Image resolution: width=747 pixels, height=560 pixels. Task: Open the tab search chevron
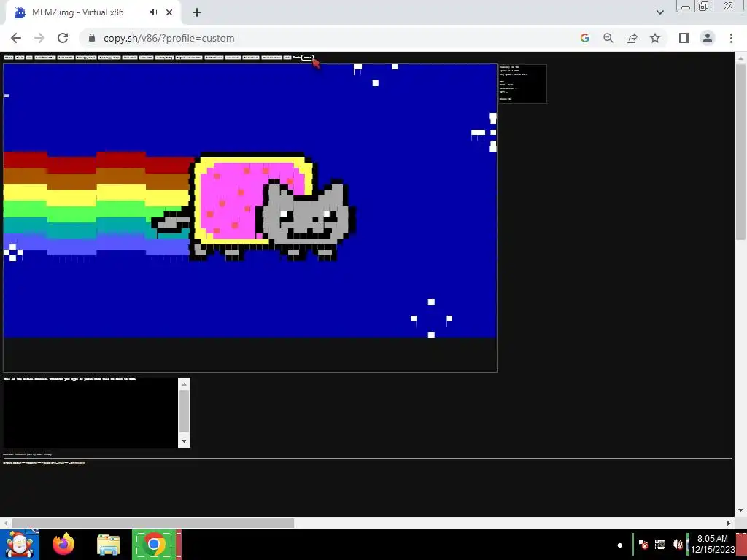click(x=659, y=12)
